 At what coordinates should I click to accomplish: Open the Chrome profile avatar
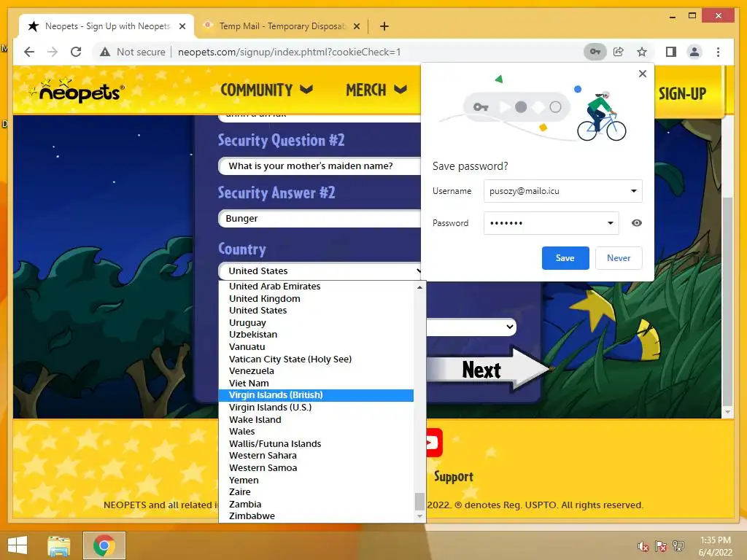[x=694, y=52]
